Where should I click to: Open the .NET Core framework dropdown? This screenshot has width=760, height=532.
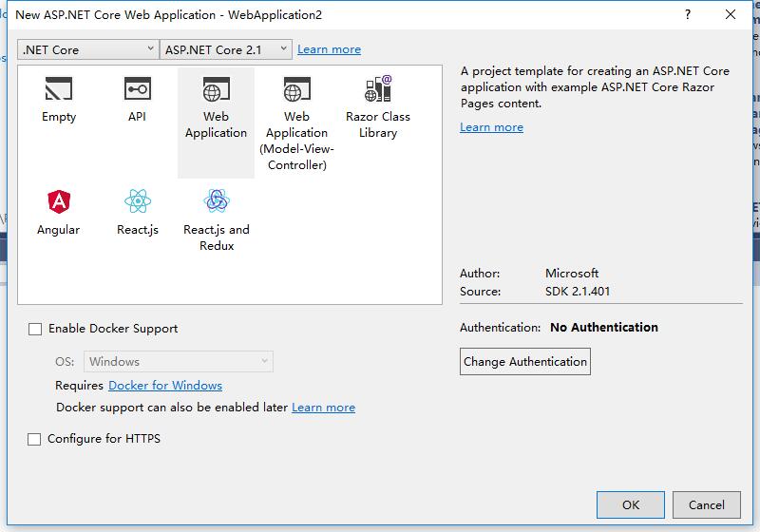[x=88, y=49]
